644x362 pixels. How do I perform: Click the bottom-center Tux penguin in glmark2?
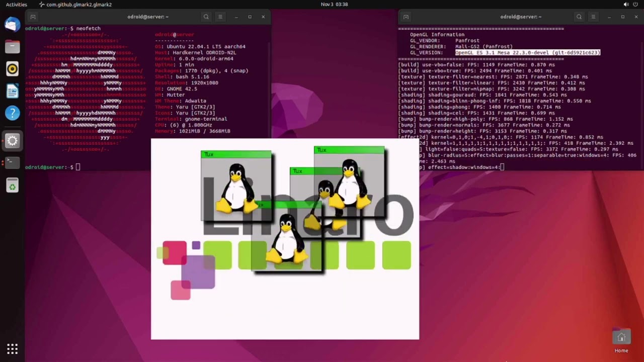tap(287, 238)
